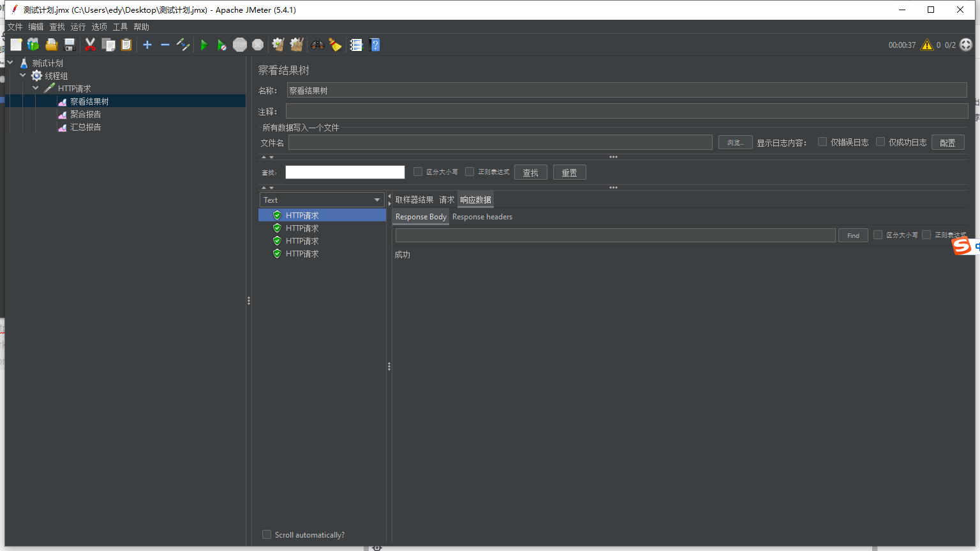Collapse the 测试计划 tree node
Image resolution: width=980 pixels, height=551 pixels.
[10, 62]
